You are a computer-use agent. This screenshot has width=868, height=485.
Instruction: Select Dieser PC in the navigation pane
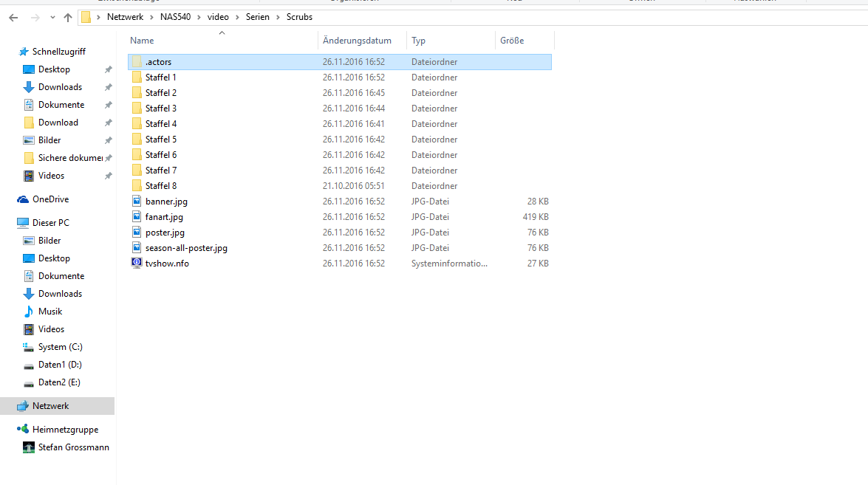[50, 222]
